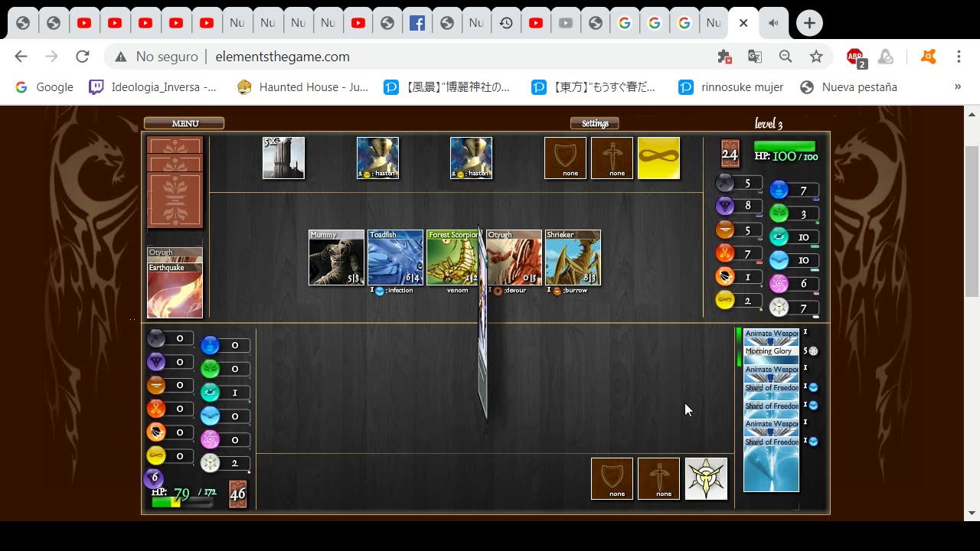Click the opponent's deck counter showing 24
Image resolution: width=980 pixels, height=551 pixels.
(x=730, y=154)
